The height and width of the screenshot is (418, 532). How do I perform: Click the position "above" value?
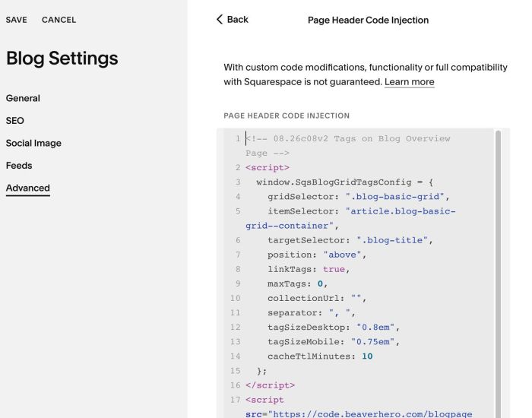(342, 255)
